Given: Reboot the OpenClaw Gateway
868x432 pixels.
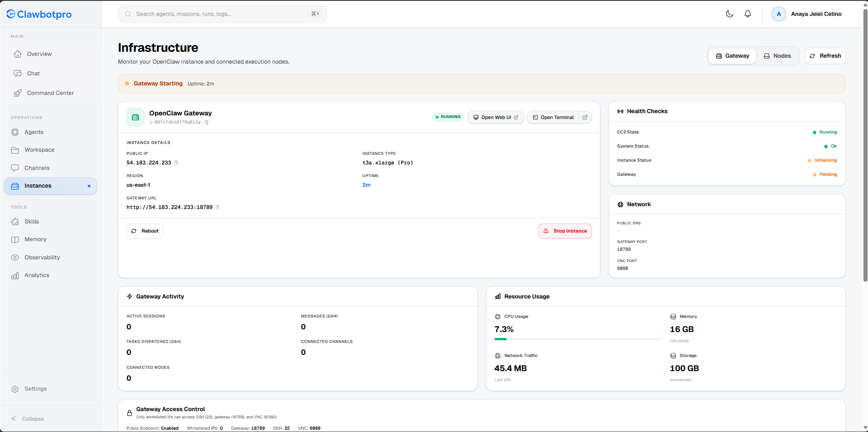Looking at the screenshot, I should 145,231.
